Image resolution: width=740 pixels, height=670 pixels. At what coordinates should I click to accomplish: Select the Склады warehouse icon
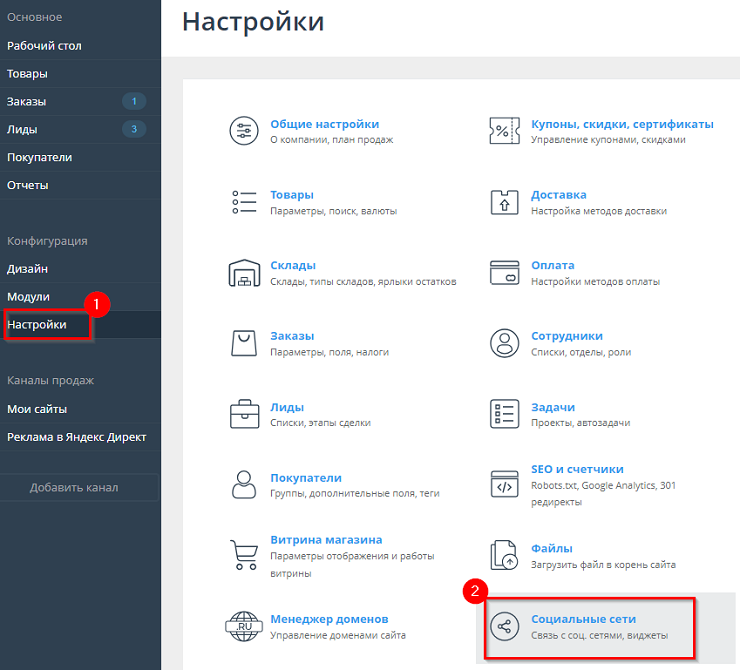pos(244,272)
